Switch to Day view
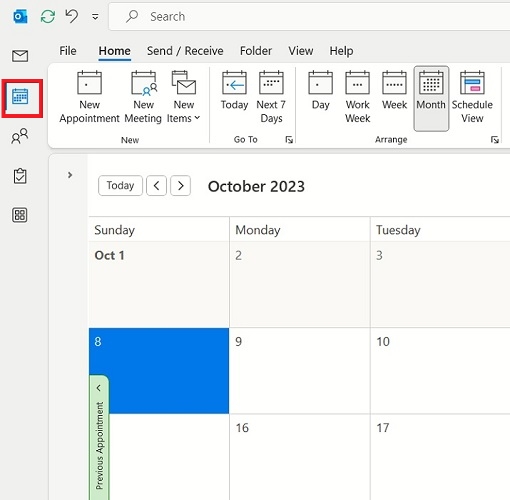510x500 pixels. click(320, 90)
